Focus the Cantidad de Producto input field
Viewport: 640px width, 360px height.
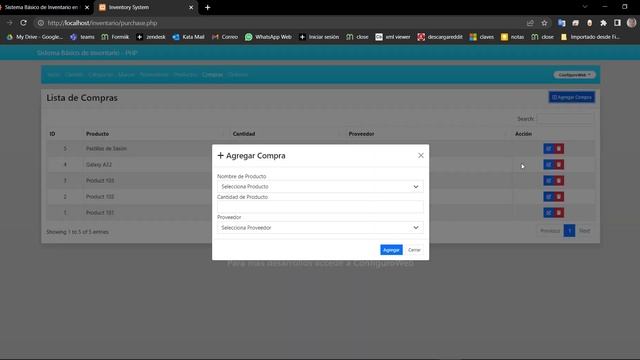pos(320,207)
